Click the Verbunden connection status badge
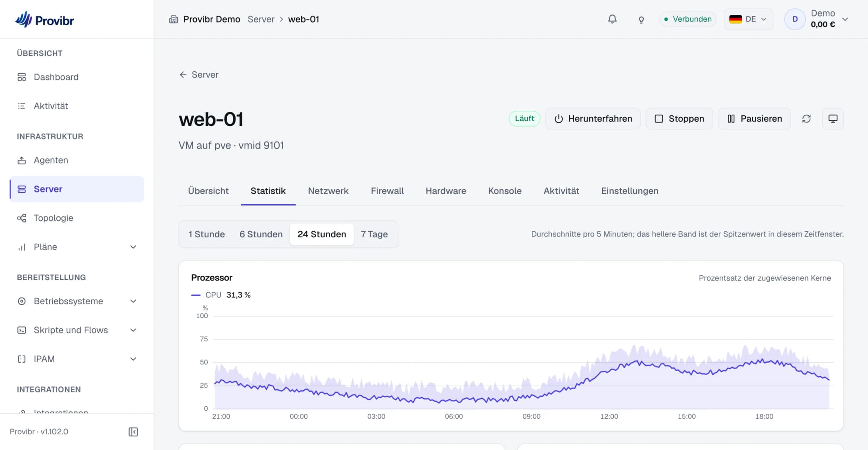 (x=687, y=19)
